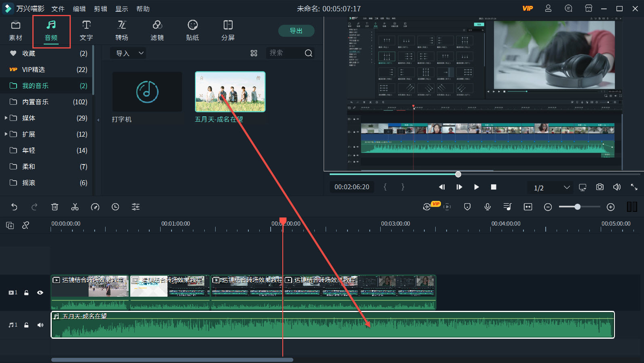Toggle the lock on video track 1
The image size is (644, 363).
(26, 293)
